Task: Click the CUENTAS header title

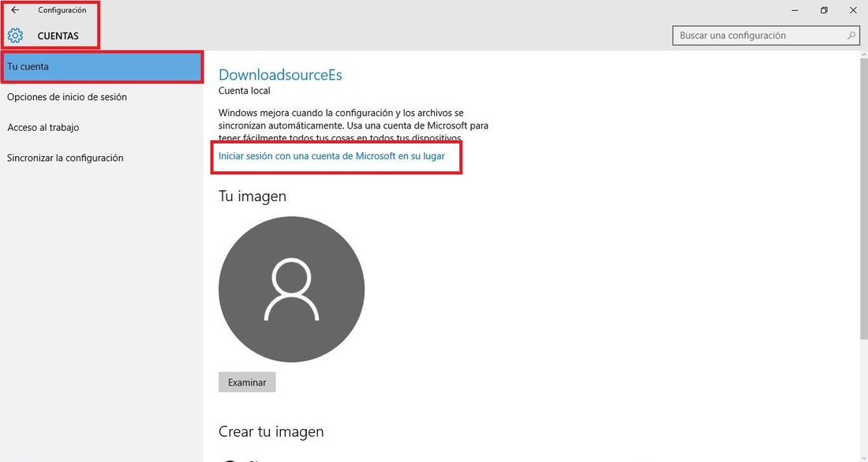Action: tap(58, 36)
